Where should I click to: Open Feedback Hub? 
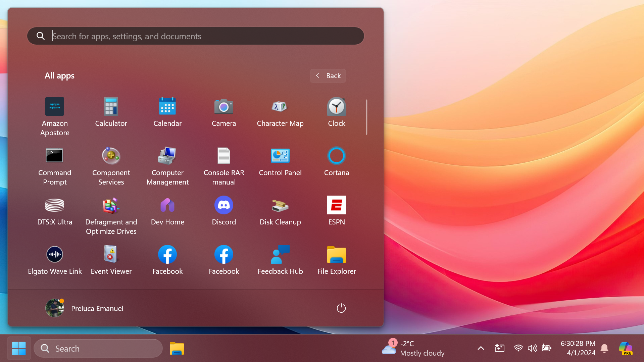[280, 260]
